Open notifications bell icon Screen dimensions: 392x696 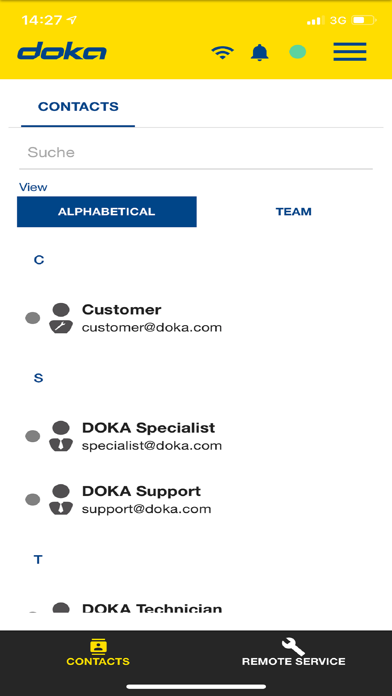click(x=260, y=52)
